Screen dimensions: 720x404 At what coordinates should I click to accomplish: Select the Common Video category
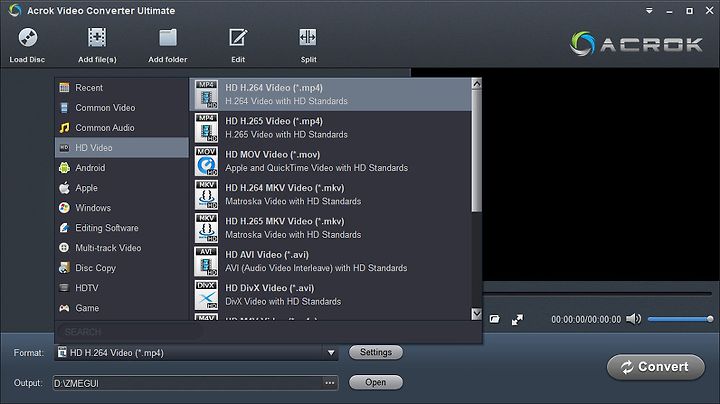coord(122,108)
